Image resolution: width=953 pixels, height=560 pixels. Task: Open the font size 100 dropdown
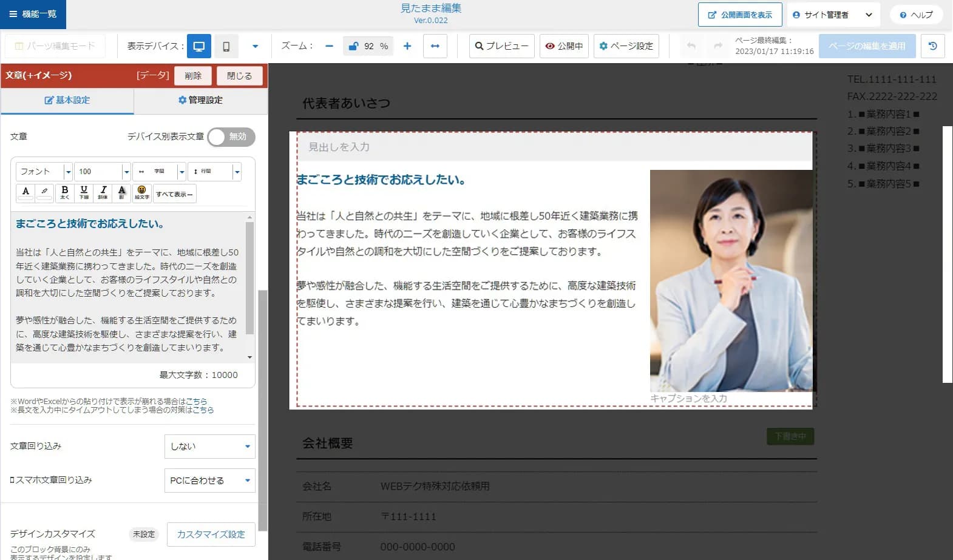(x=103, y=172)
